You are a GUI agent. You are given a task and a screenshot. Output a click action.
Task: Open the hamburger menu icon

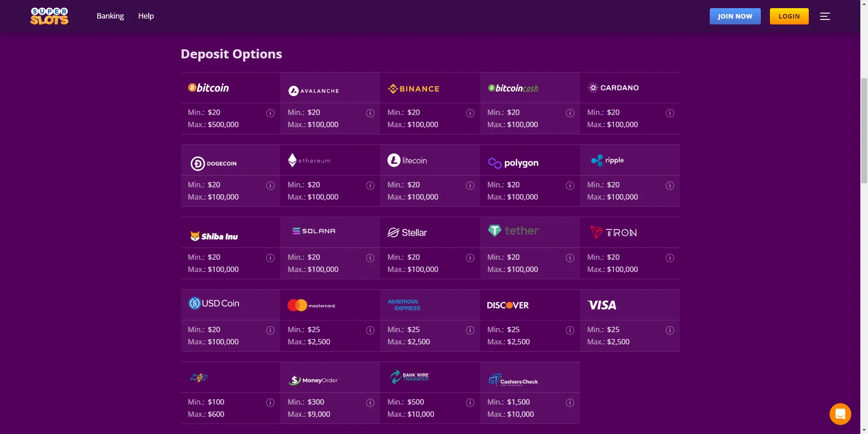click(x=825, y=16)
